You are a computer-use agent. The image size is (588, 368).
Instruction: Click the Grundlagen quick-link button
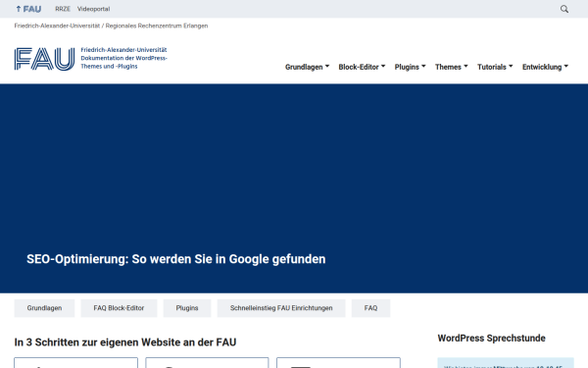pos(44,308)
